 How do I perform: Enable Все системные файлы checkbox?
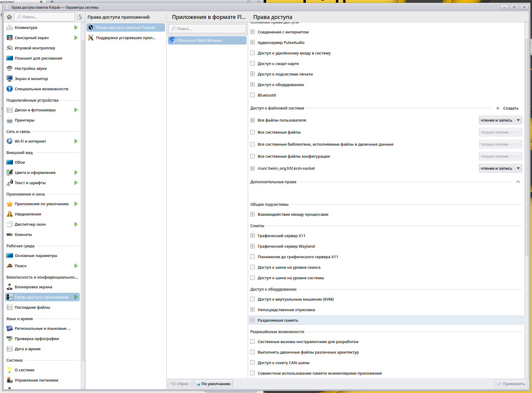pos(253,132)
